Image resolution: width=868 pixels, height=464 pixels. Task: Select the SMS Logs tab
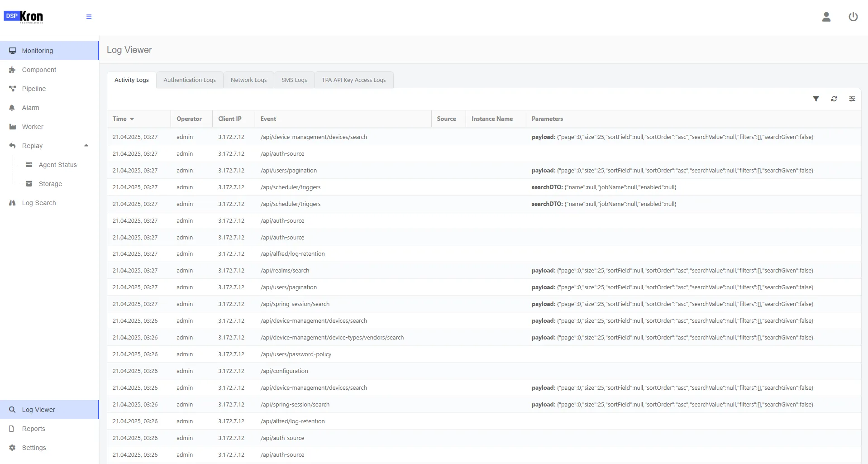coord(294,80)
